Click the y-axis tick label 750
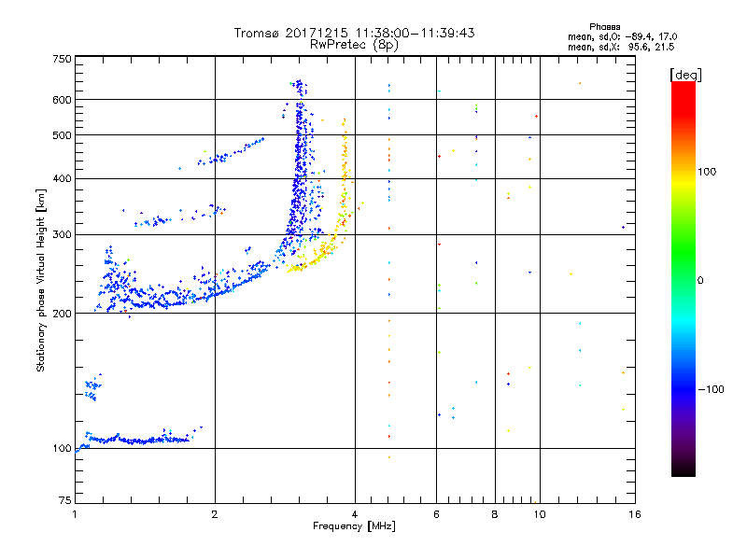This screenshot has height=560, width=747. tap(62, 59)
